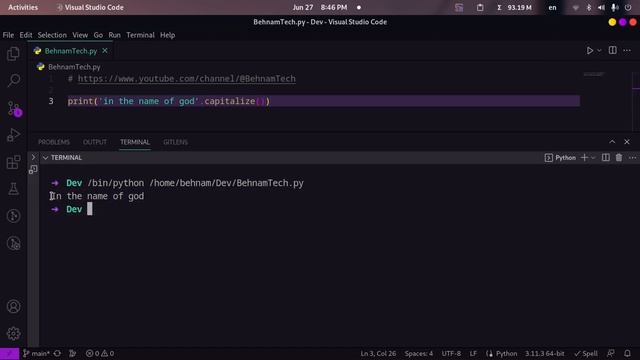Image resolution: width=640 pixels, height=360 pixels.
Task: Click the volume icon in system tray
Action: pos(601,7)
